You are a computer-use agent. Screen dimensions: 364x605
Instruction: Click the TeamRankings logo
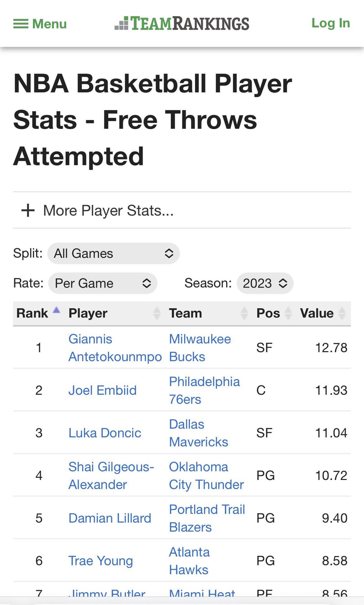(x=182, y=24)
